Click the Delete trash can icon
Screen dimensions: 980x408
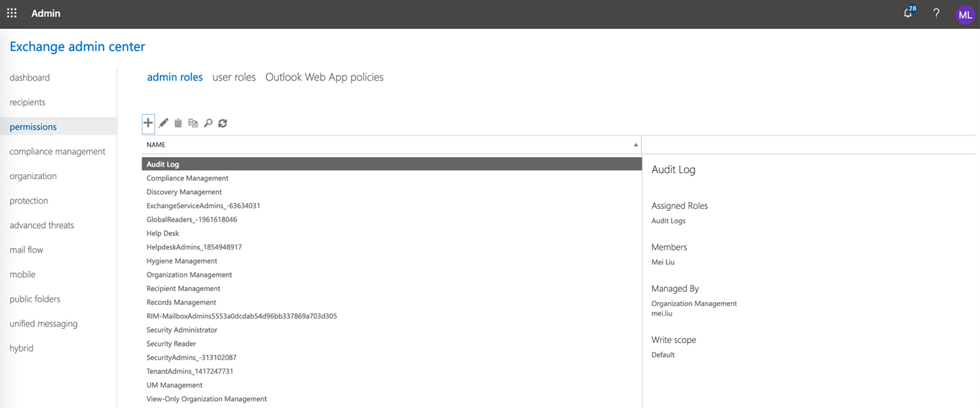(x=178, y=123)
